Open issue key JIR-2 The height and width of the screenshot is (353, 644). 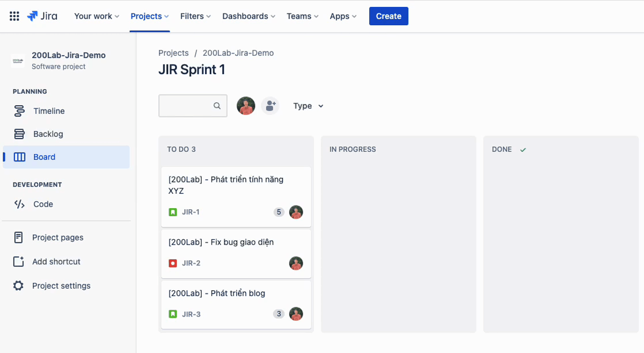pyautogui.click(x=191, y=263)
